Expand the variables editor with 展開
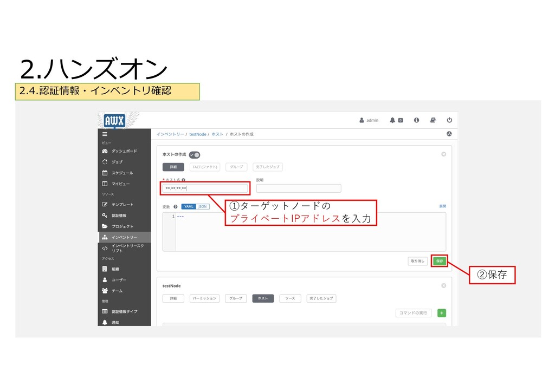555x392 pixels. coord(442,206)
